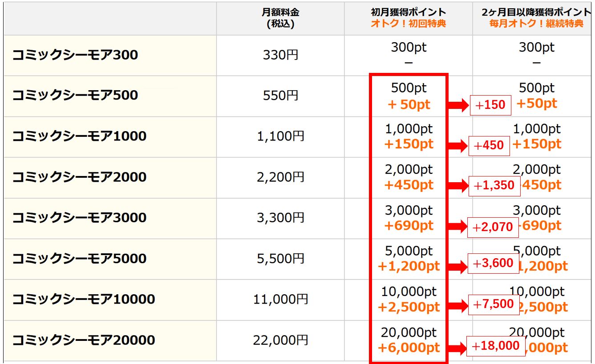Select the コミックシーモア10000 plan name
The image size is (595, 364).
point(83,299)
